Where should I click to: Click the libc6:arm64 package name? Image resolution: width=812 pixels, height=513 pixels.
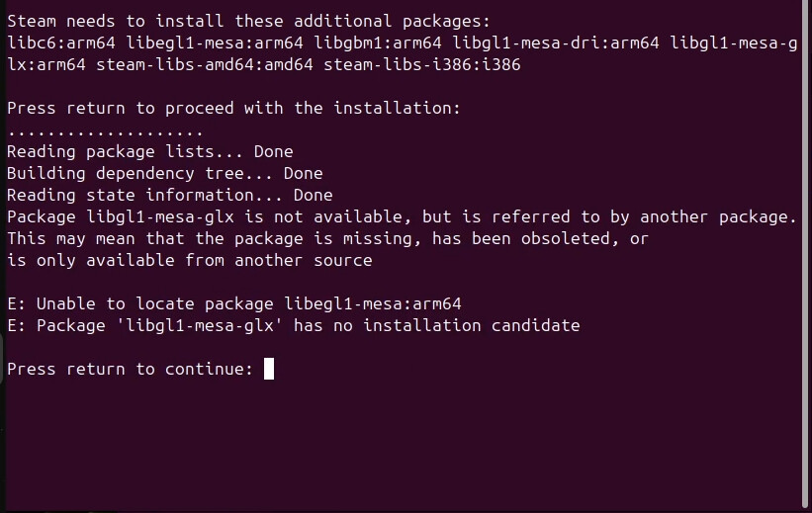point(61,43)
